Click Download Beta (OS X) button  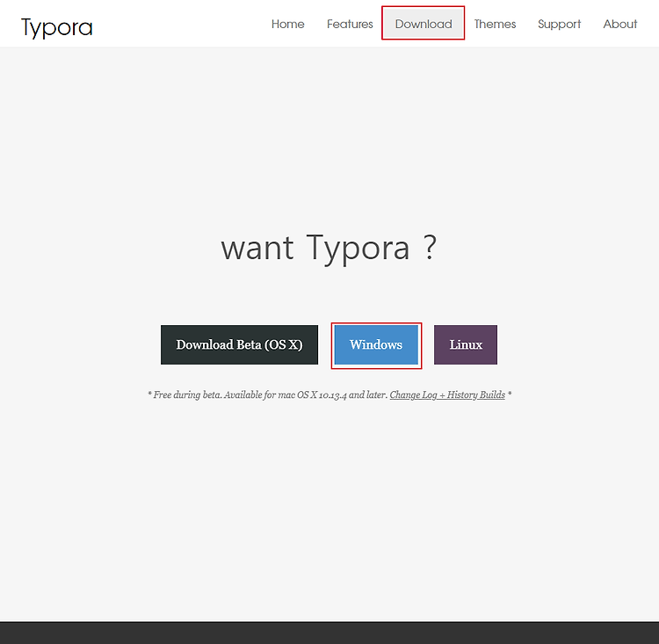click(x=239, y=344)
